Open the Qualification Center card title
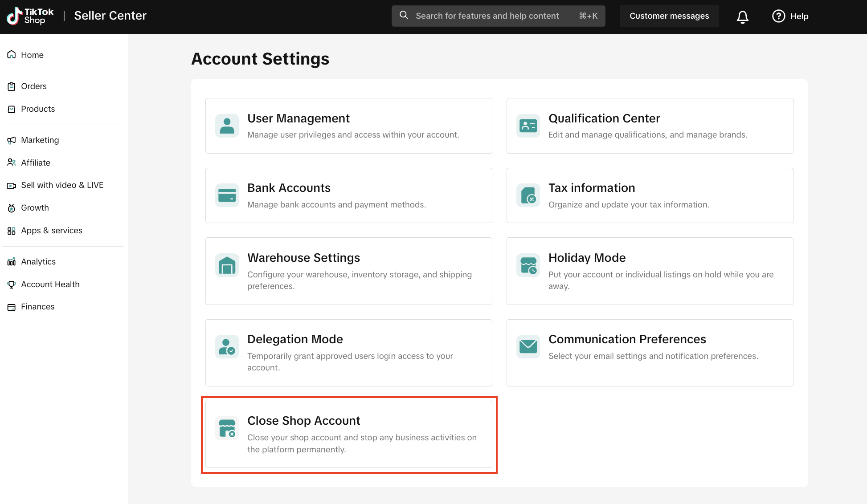The height and width of the screenshot is (504, 867). click(x=604, y=118)
